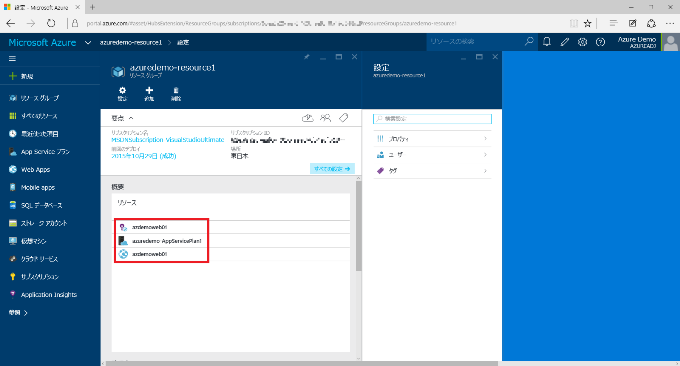The height and width of the screenshot is (366, 680).
Task: Focus the settings filter search field
Action: 432,118
